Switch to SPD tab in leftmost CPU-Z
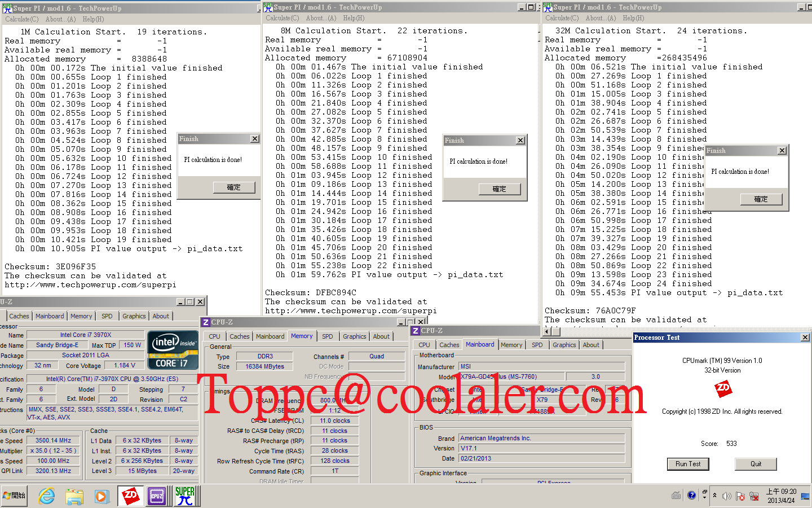812x508 pixels. pos(107,316)
